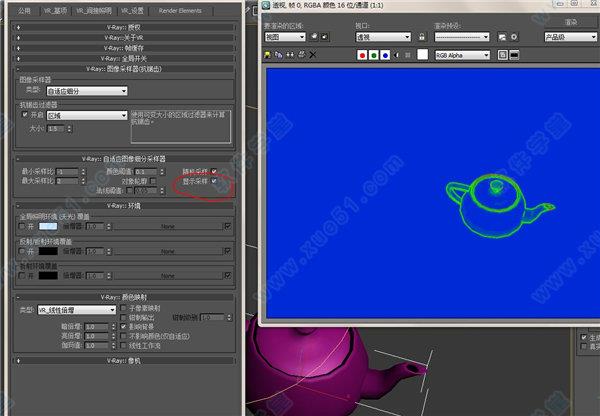
Task: Switch to the VR_间接照明 tab
Action: (94, 11)
